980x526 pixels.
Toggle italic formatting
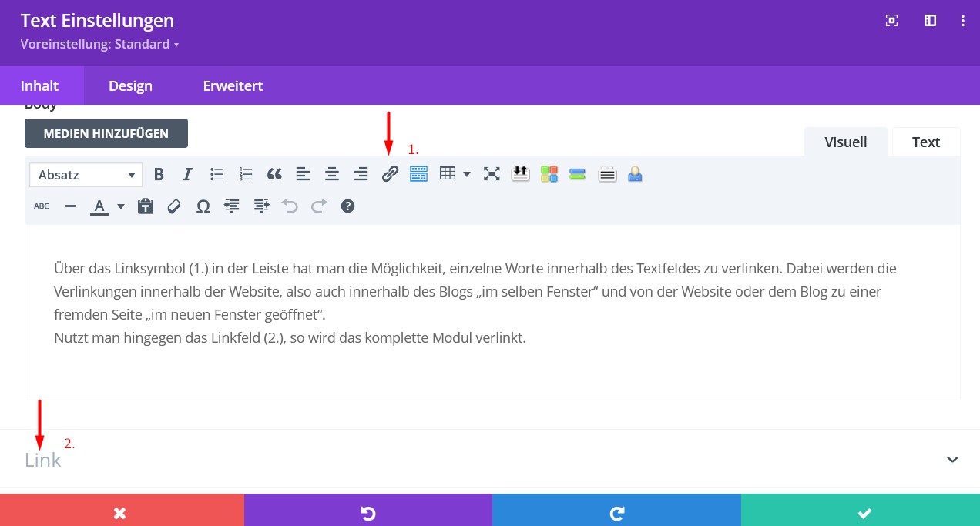[187, 174]
